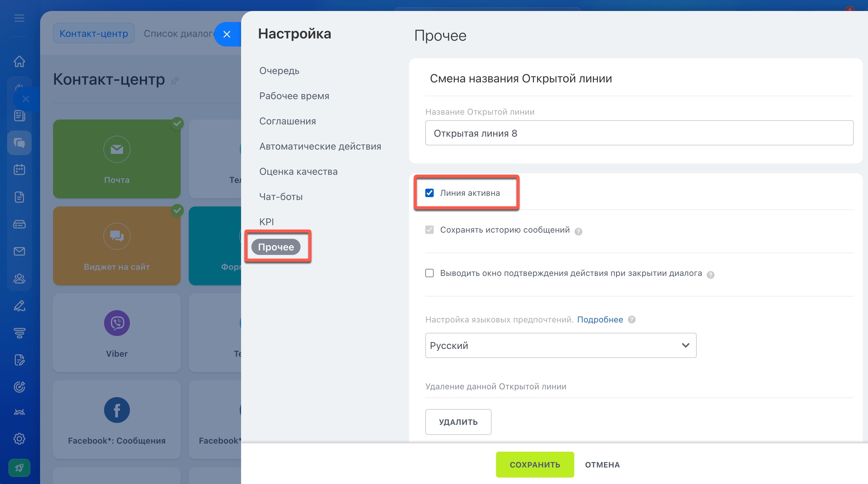Open Автоматические действия settings section
The width and height of the screenshot is (868, 484).
click(320, 146)
